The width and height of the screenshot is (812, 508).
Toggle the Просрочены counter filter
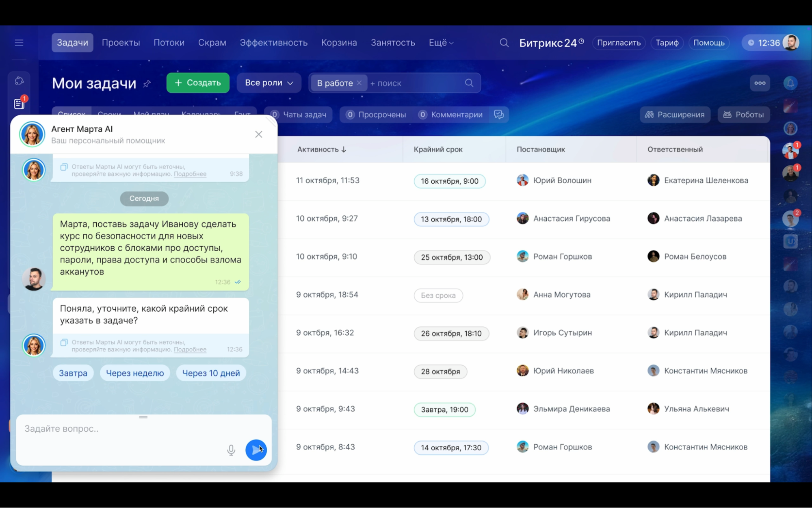click(x=376, y=115)
